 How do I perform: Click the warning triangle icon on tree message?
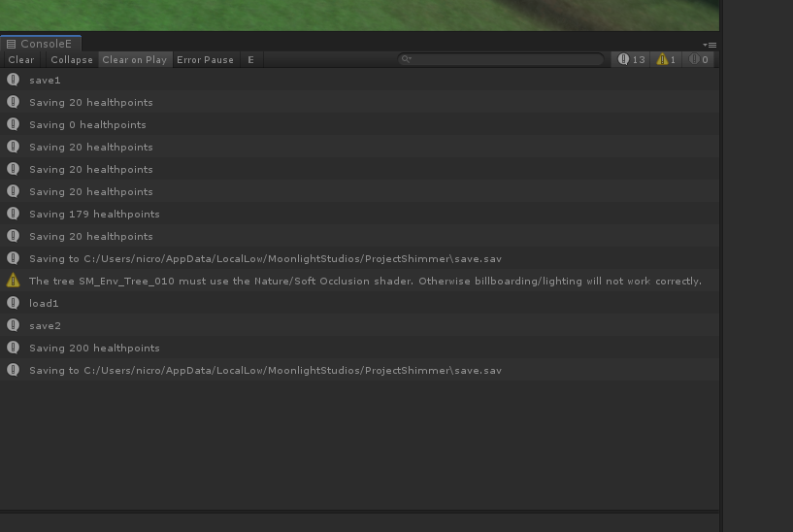(14, 281)
